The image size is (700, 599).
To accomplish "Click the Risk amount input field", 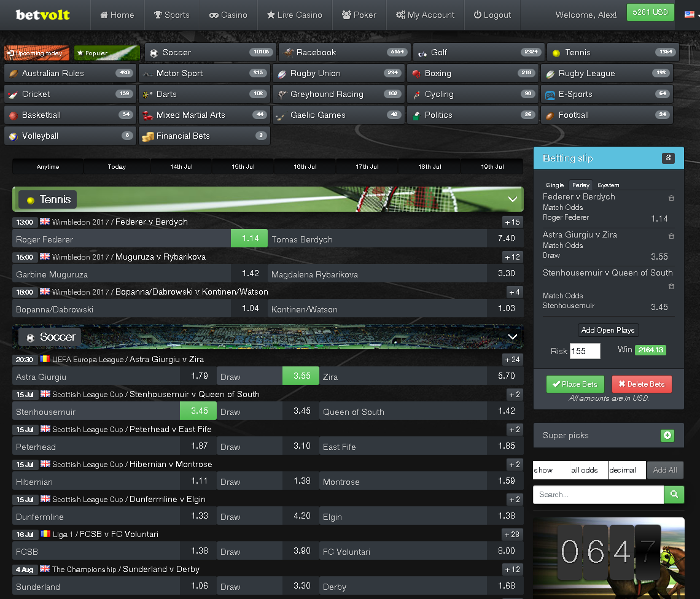I will coord(585,351).
